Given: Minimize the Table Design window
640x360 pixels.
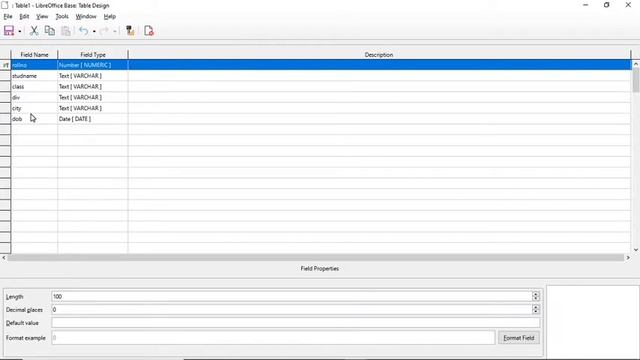Looking at the screenshot, I should coord(586,5).
